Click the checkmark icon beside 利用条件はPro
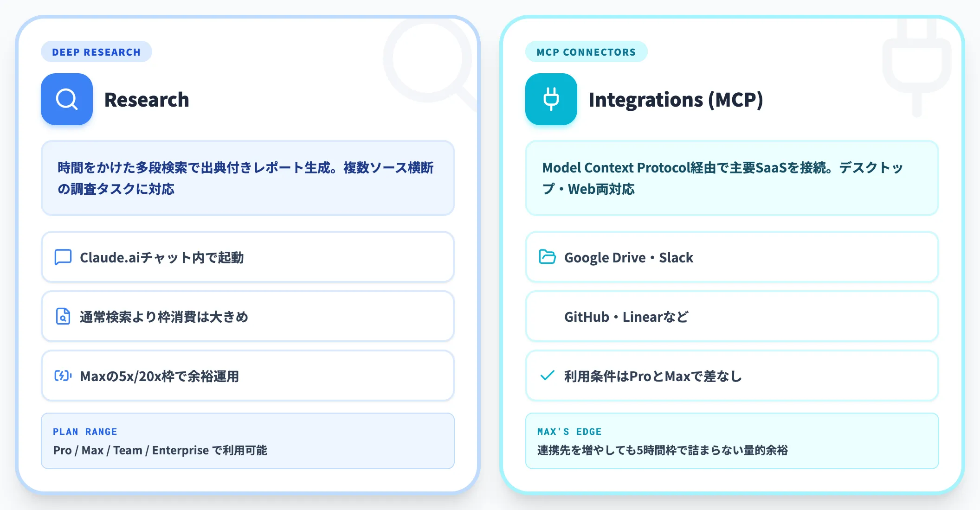Screen dimensions: 980x510 point(548,376)
